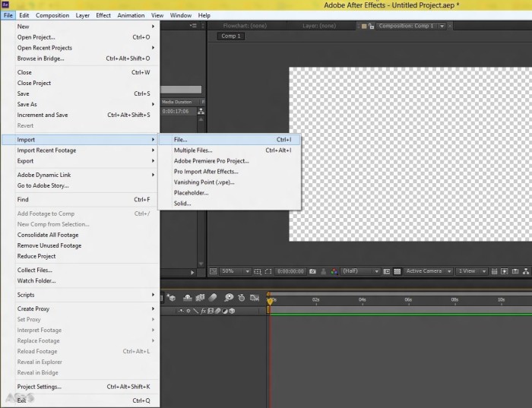This screenshot has width=532, height=408.
Task: Click Motion Blur switch column icon
Action: point(217,311)
